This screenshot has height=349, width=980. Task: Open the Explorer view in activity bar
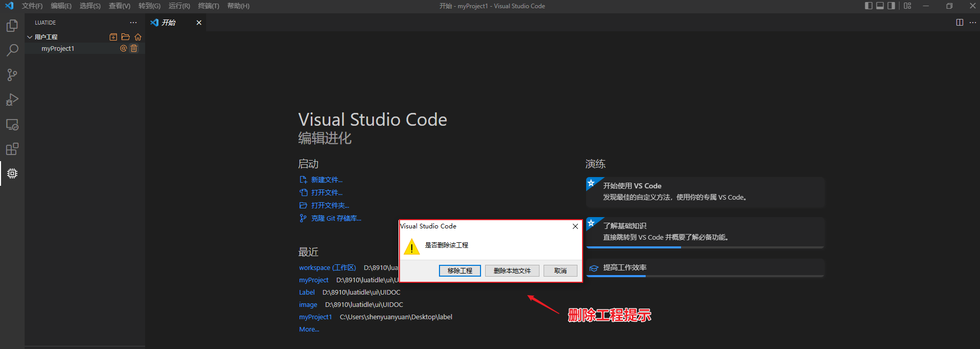click(x=12, y=26)
